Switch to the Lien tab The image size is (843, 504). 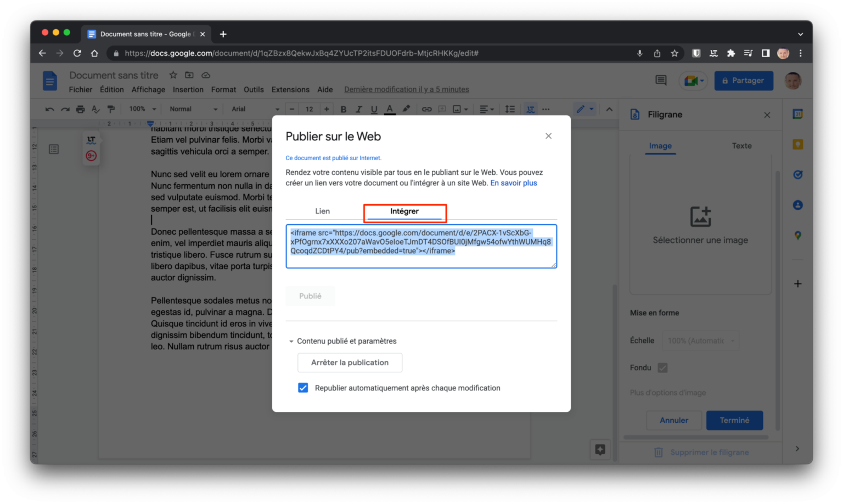pyautogui.click(x=322, y=211)
